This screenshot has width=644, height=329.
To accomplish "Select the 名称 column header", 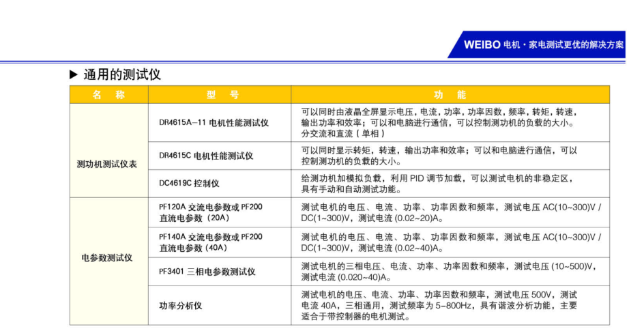I will [x=109, y=95].
